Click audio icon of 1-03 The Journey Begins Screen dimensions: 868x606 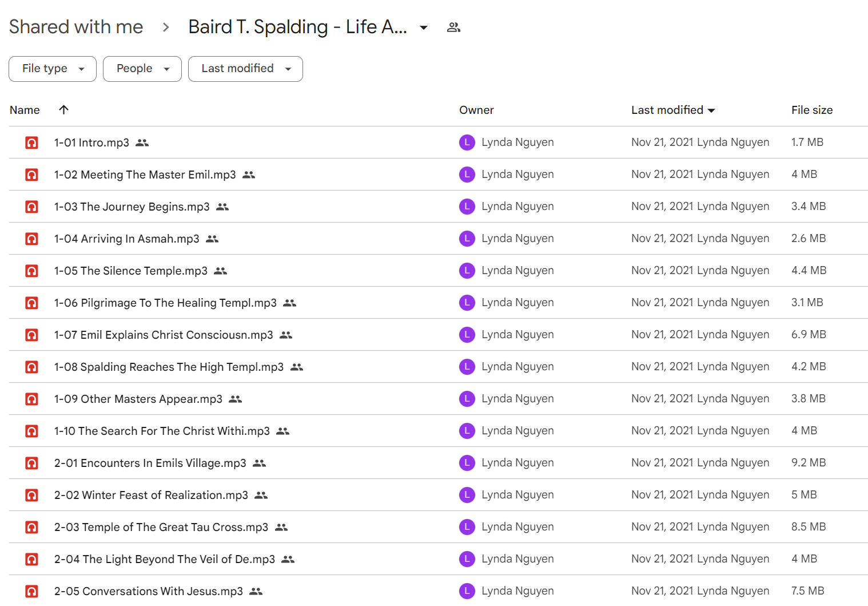[x=32, y=207]
